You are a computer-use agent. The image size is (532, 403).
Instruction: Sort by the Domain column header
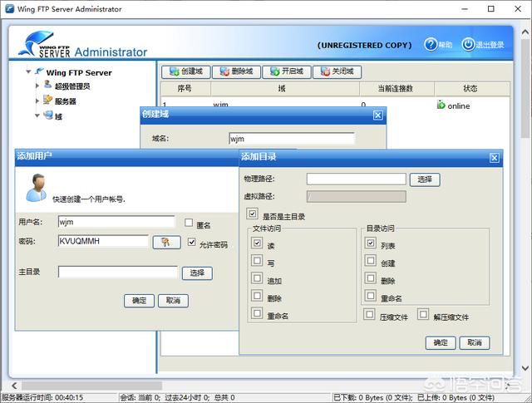tap(285, 89)
